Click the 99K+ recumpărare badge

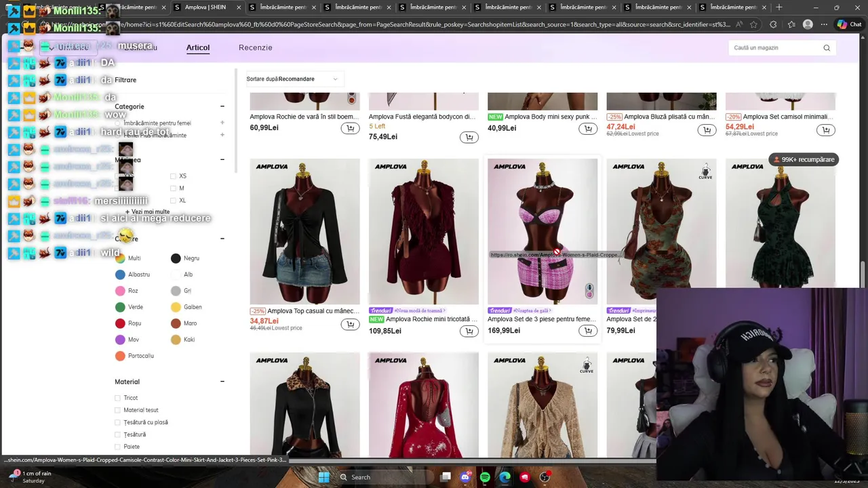(x=804, y=160)
